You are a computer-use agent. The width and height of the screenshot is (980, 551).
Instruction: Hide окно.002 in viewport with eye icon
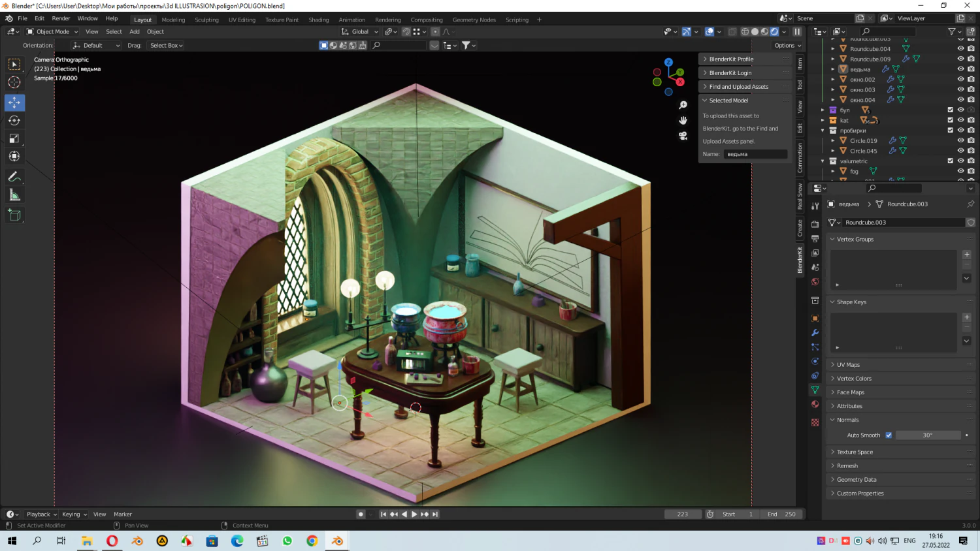pos(960,80)
